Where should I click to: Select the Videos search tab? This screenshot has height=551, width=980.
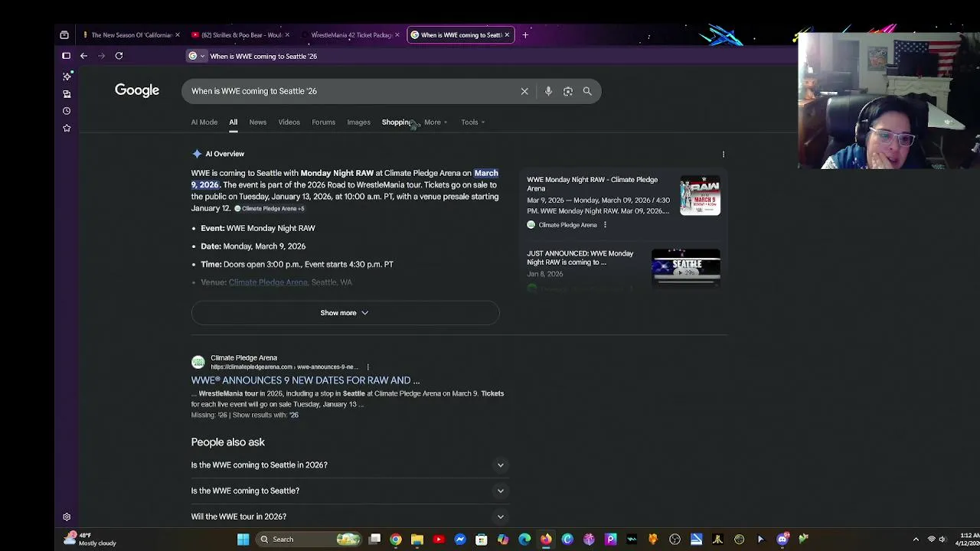point(289,122)
